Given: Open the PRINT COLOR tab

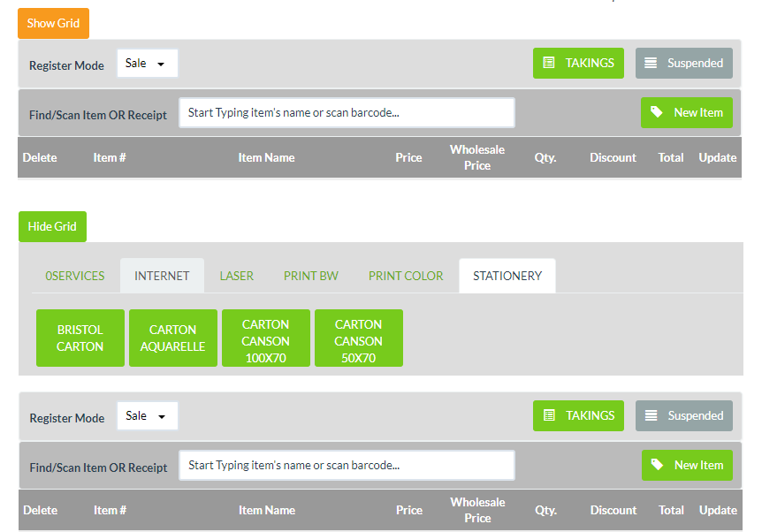Looking at the screenshot, I should tap(405, 275).
